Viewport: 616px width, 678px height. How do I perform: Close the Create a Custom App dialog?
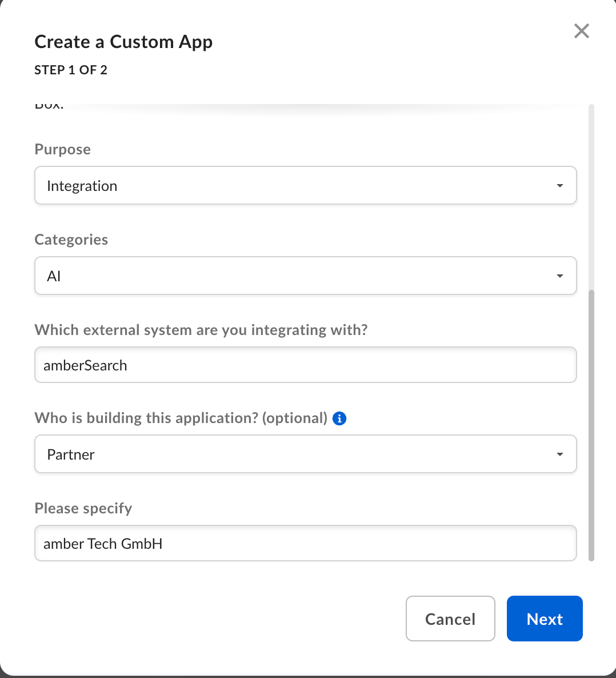581,31
